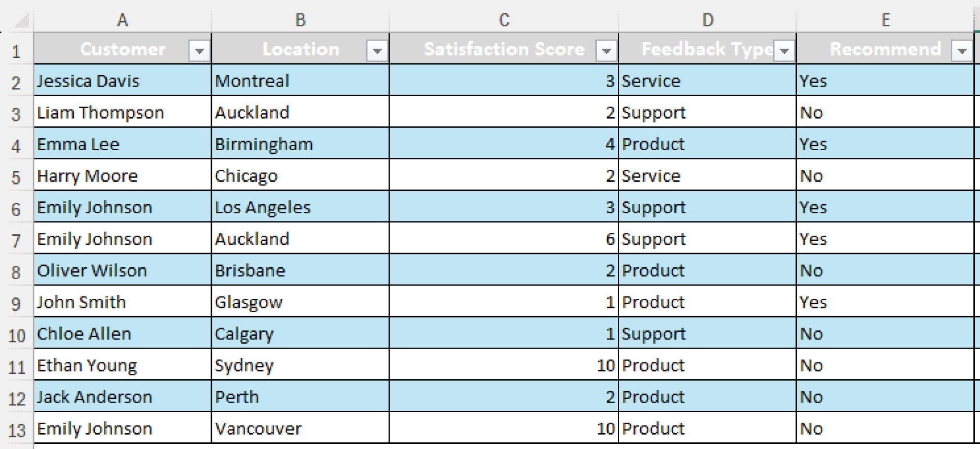This screenshot has height=449, width=980.
Task: Select row 7 header
Action: click(x=16, y=240)
